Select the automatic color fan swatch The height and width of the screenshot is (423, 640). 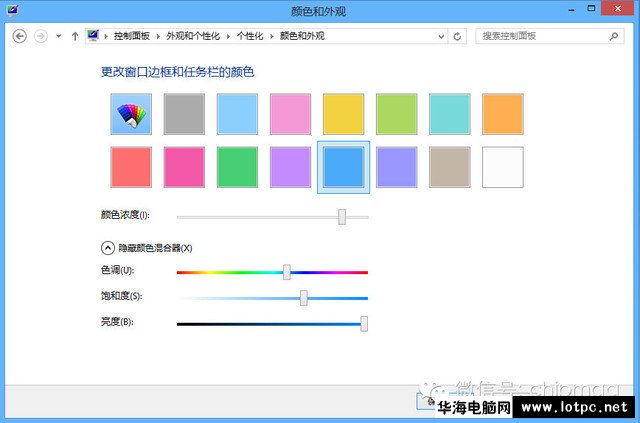click(131, 114)
